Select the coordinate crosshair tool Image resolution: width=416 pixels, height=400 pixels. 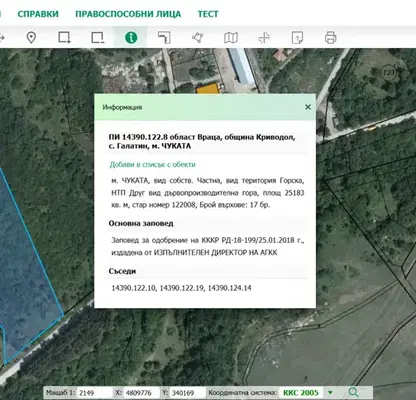pos(264,37)
